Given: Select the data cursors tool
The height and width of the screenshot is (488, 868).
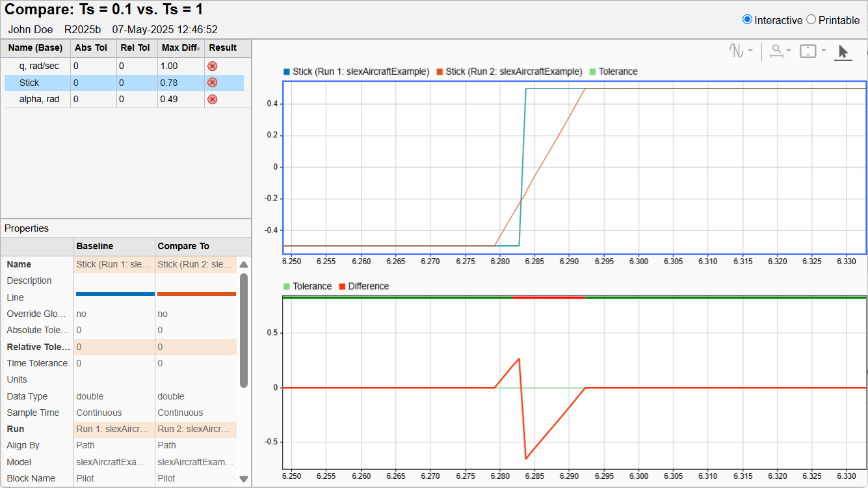Looking at the screenshot, I should 737,50.
